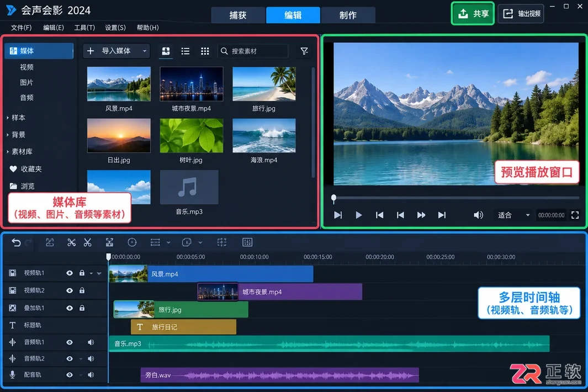Lock the 视频轨2 track
The image size is (588, 392).
point(82,290)
